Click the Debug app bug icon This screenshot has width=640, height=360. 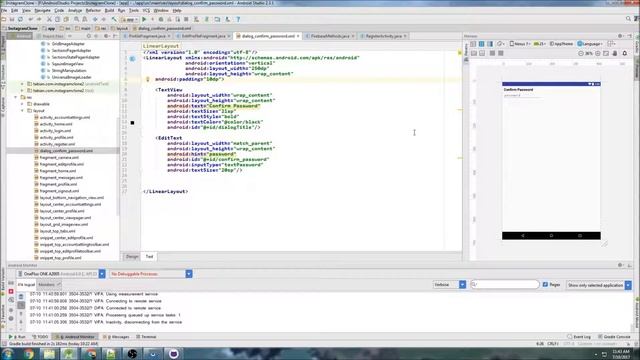[x=161, y=19]
